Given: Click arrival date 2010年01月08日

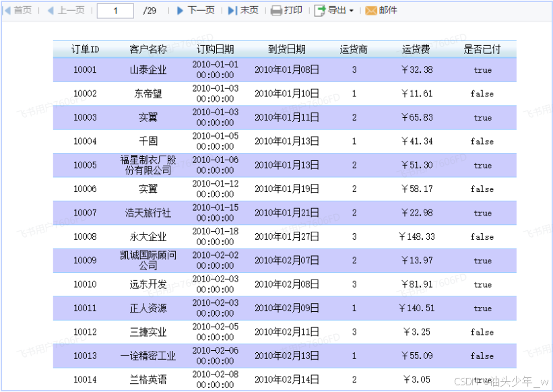Looking at the screenshot, I should 287,70.
